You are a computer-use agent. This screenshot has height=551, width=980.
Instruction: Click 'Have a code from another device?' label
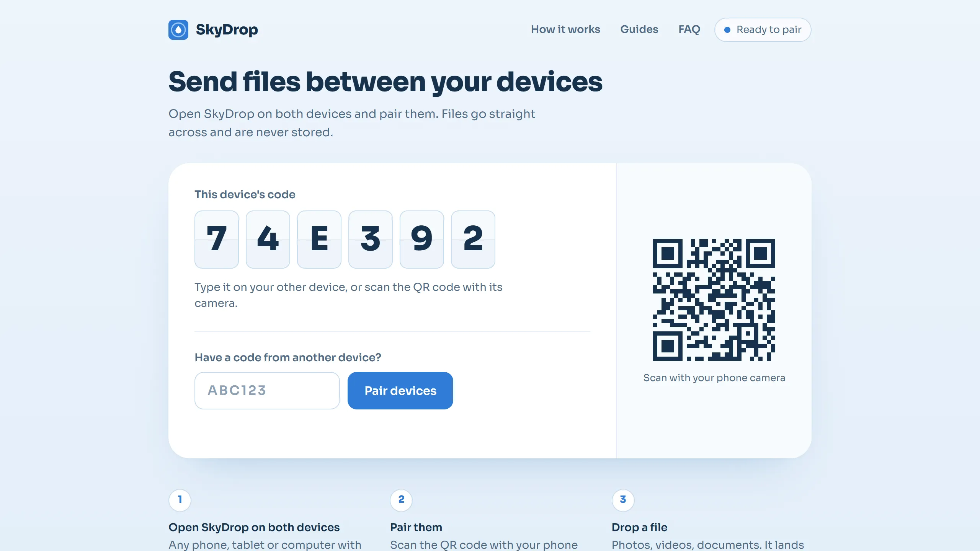pyautogui.click(x=288, y=357)
